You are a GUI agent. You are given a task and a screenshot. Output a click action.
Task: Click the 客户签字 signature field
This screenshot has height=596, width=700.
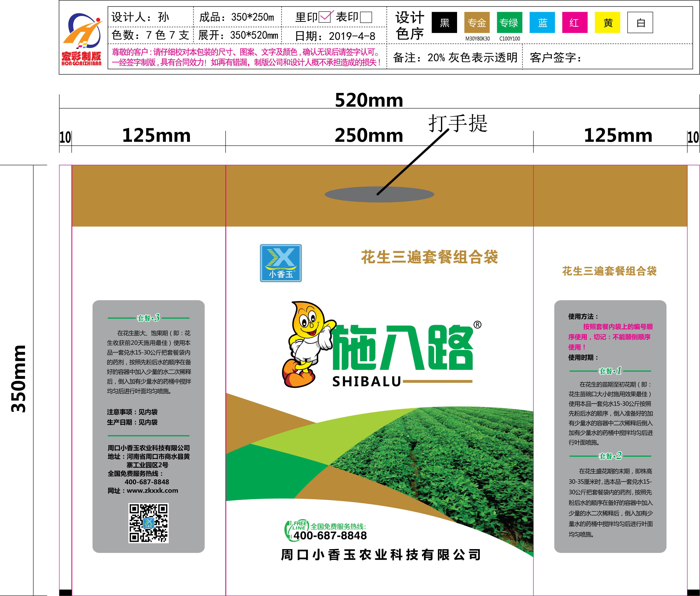pos(555,57)
